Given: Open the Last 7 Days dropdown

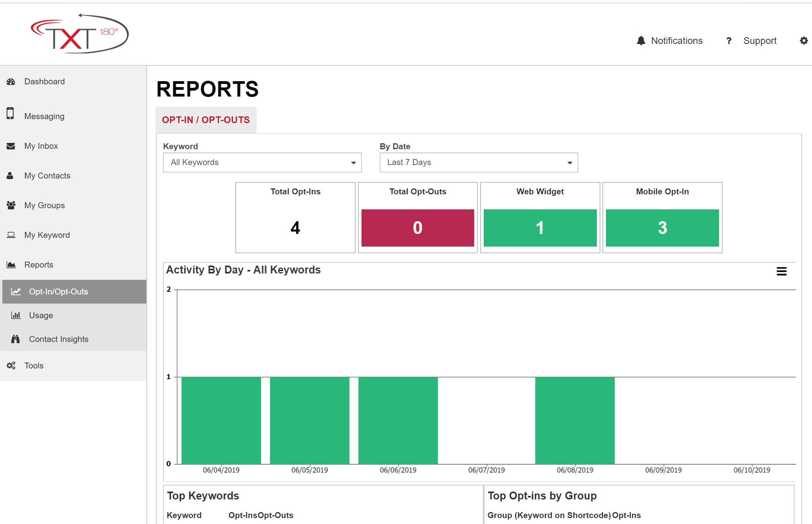Looking at the screenshot, I should pyautogui.click(x=479, y=163).
